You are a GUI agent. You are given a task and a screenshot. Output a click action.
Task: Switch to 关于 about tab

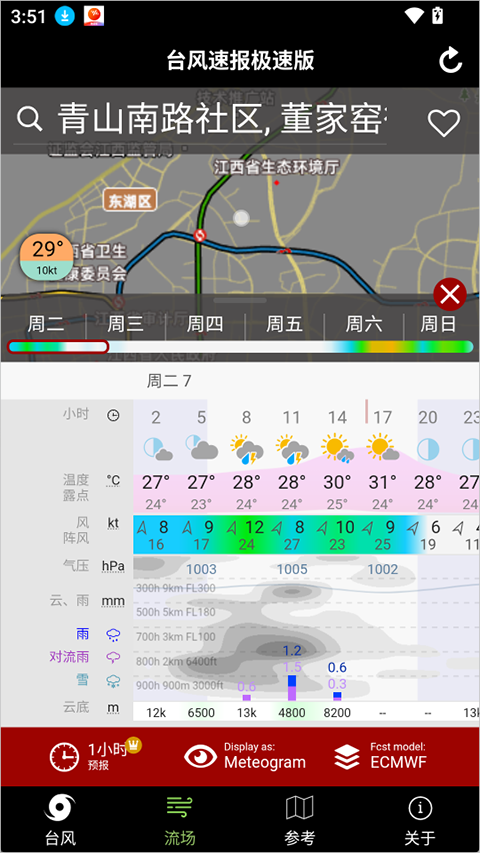(x=420, y=819)
